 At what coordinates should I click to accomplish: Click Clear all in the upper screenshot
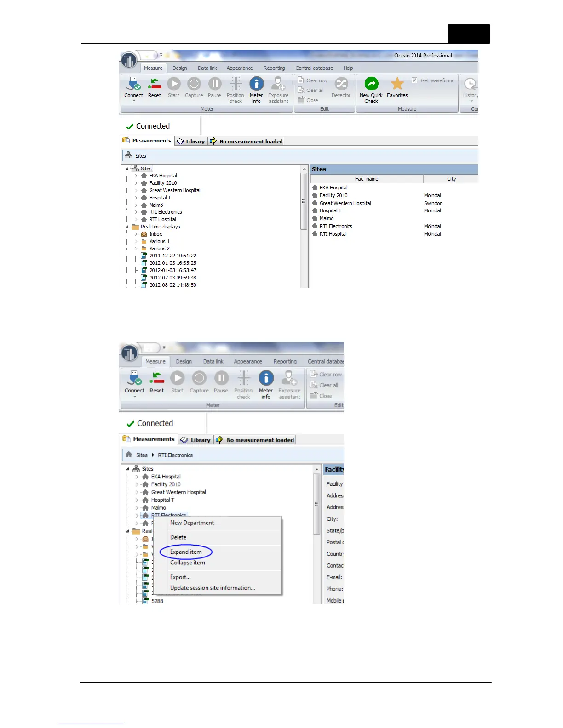tap(311, 90)
